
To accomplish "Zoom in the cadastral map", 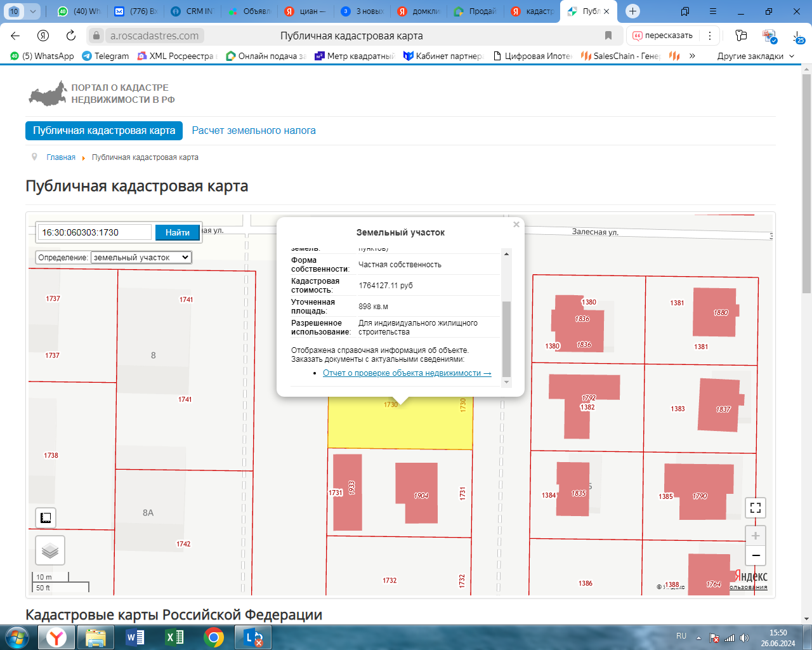I will (x=755, y=536).
